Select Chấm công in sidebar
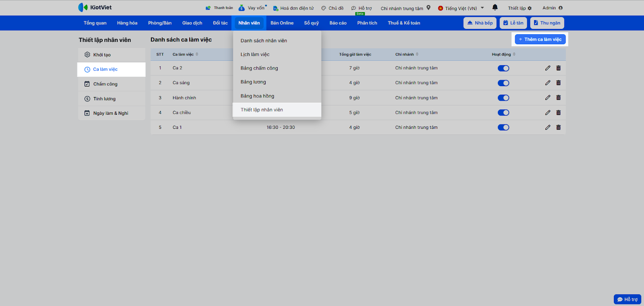The width and height of the screenshot is (644, 306). tap(111, 84)
